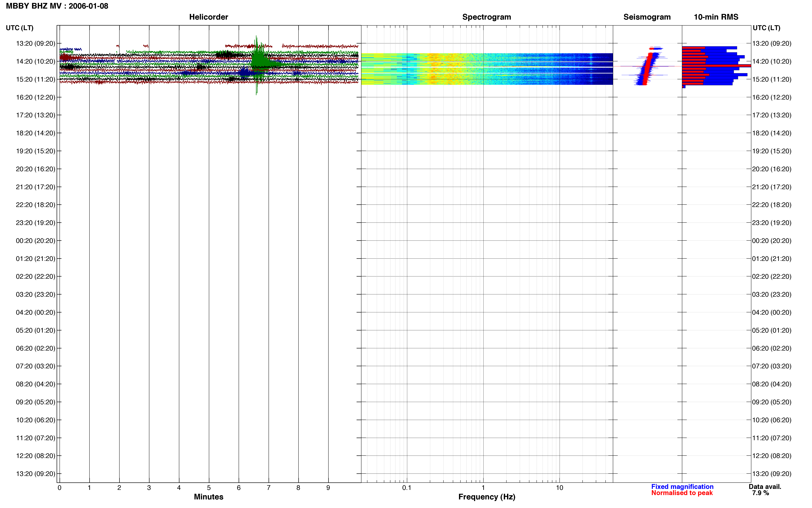The height and width of the screenshot is (508, 812).
Task: Click the left '18:20 (14:20)' time label
Action: 36,133
